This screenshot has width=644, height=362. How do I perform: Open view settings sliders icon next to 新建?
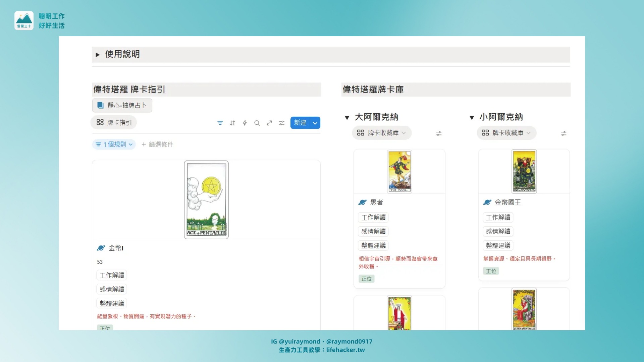coord(282,123)
